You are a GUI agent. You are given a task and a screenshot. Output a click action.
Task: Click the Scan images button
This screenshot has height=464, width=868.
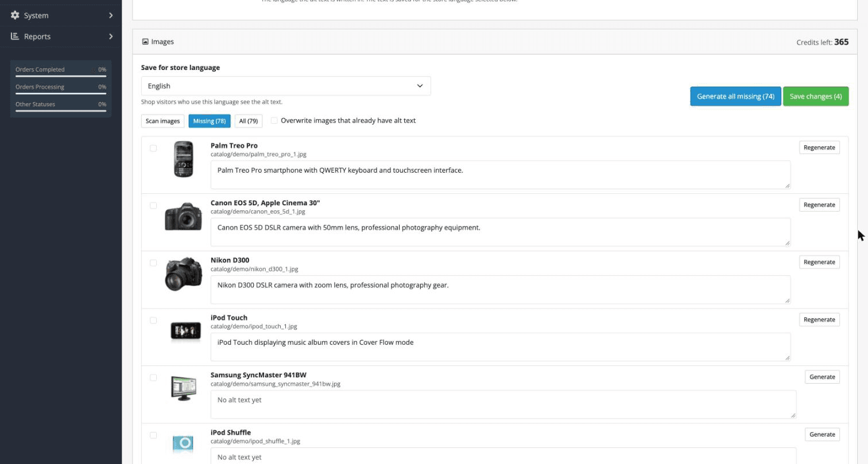click(162, 121)
